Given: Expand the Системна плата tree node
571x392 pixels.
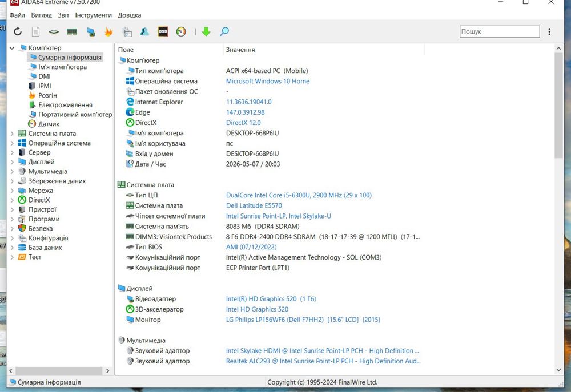Looking at the screenshot, I should coord(12,134).
